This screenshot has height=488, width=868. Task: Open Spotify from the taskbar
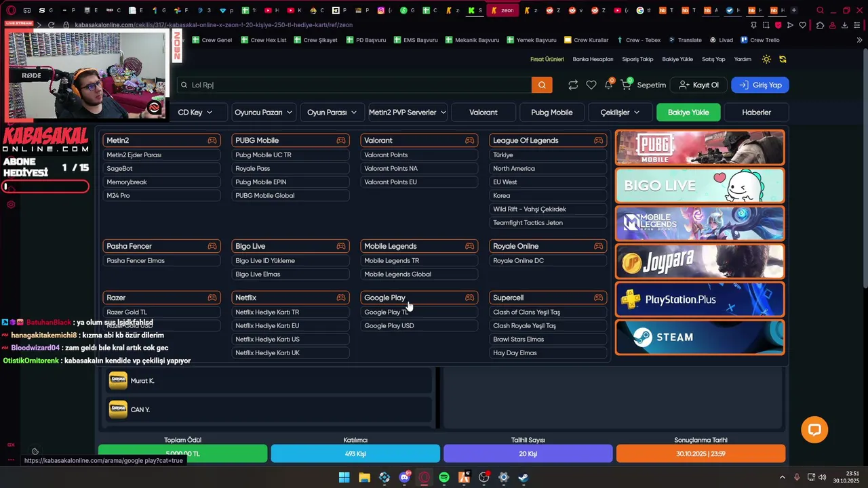(444, 477)
